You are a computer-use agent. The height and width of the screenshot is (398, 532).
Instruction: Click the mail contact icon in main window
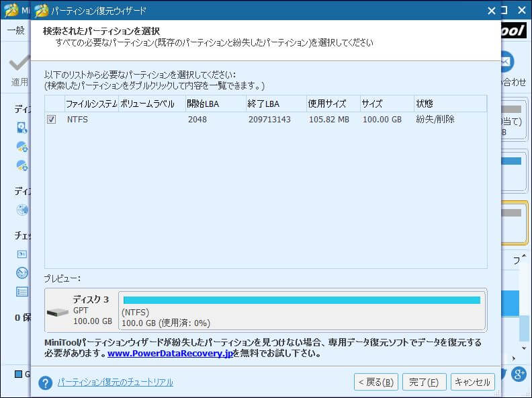pyautogui.click(x=508, y=61)
